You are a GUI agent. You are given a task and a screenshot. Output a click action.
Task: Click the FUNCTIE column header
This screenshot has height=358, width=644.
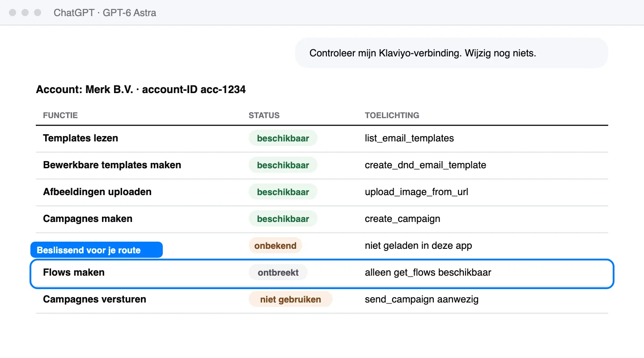60,115
